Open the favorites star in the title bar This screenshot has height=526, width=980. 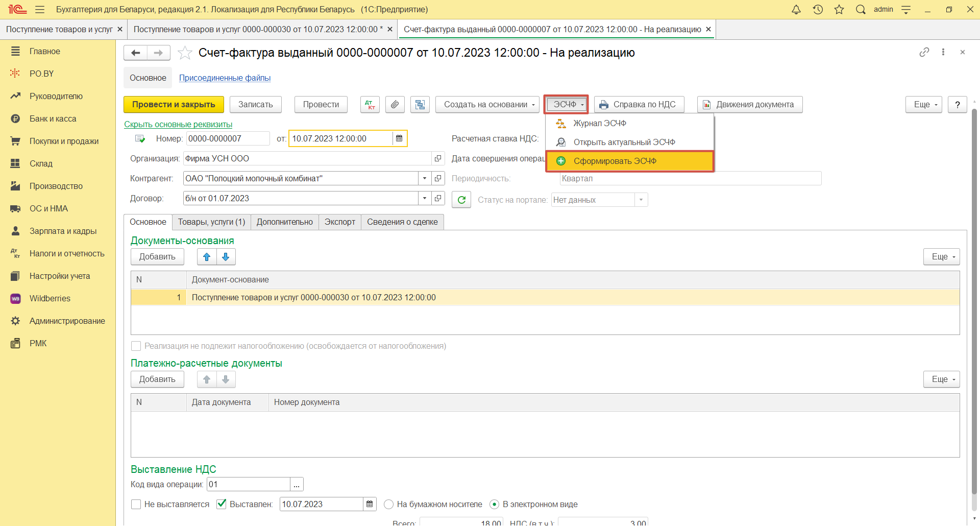(839, 10)
